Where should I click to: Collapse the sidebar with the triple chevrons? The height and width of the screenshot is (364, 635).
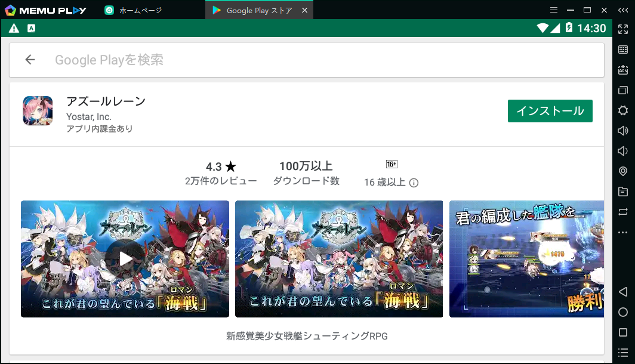pos(623,10)
